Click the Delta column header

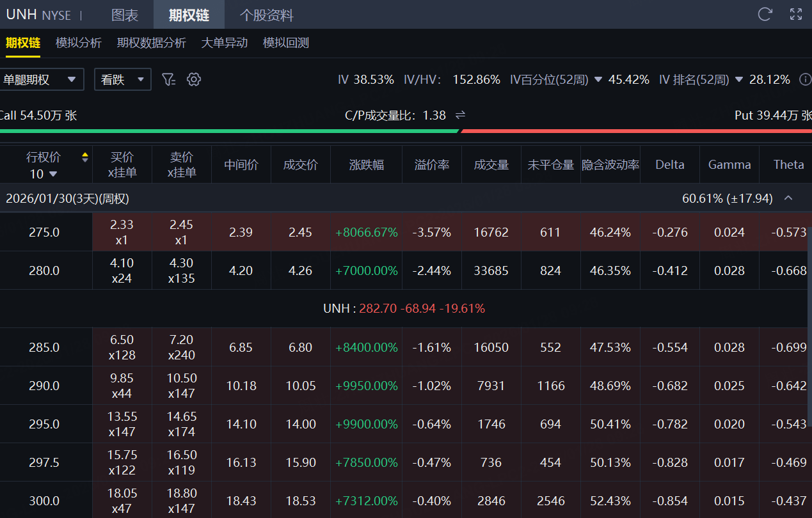click(x=670, y=165)
